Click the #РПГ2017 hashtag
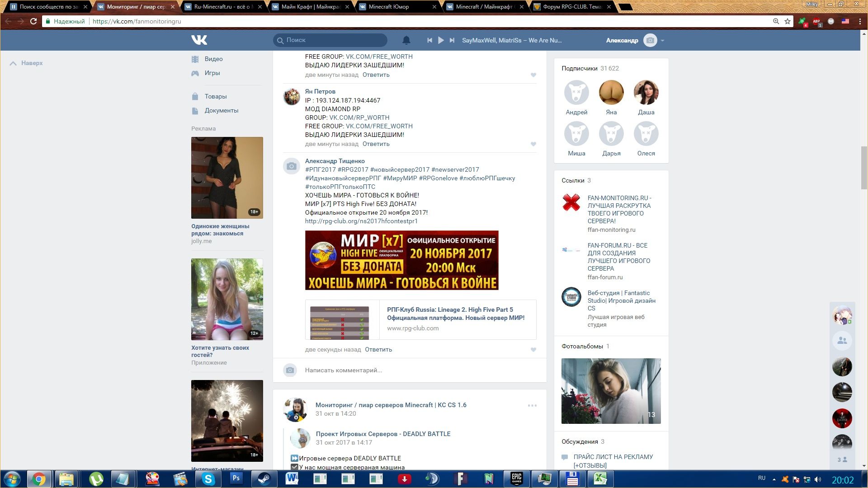 [x=321, y=170]
